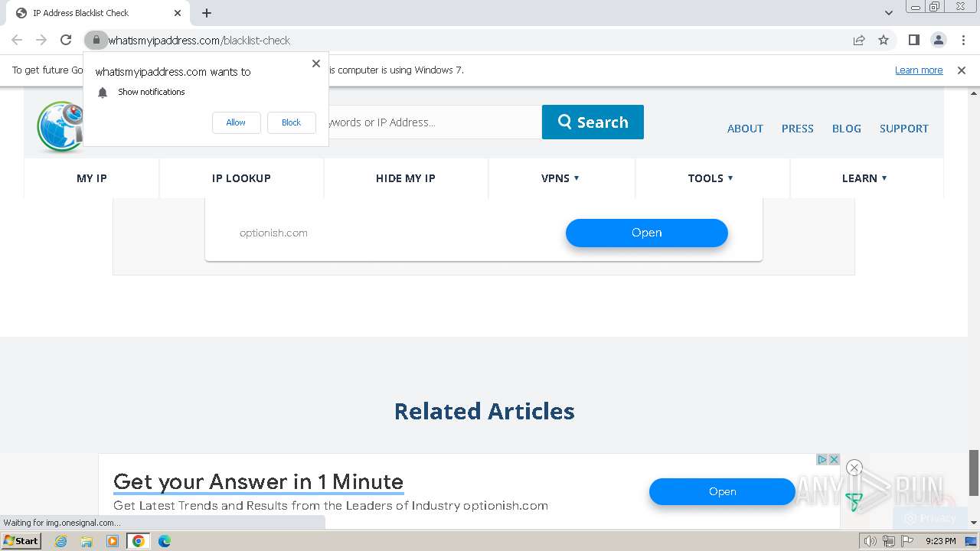980x551 pixels.
Task: Select the MY IP menu item
Action: click(x=92, y=178)
